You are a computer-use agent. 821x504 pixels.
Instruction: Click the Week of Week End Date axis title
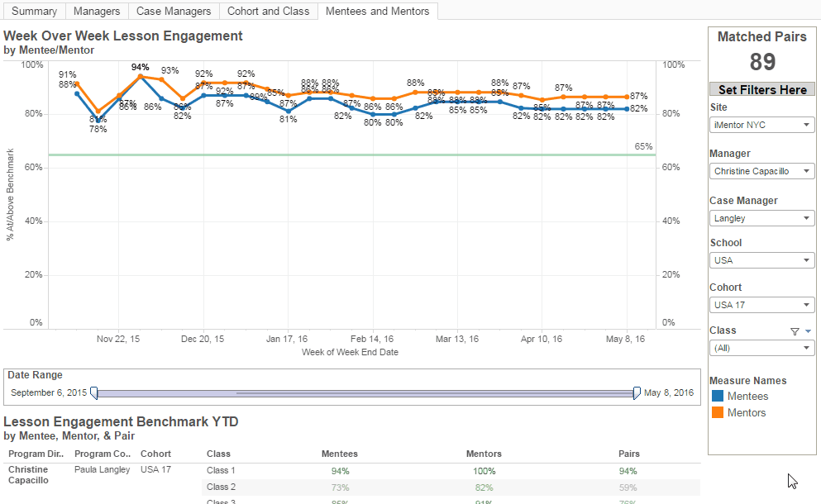tap(350, 352)
